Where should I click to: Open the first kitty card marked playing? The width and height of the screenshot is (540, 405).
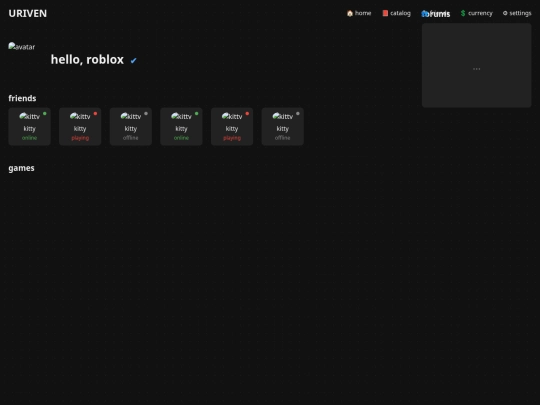point(80,126)
